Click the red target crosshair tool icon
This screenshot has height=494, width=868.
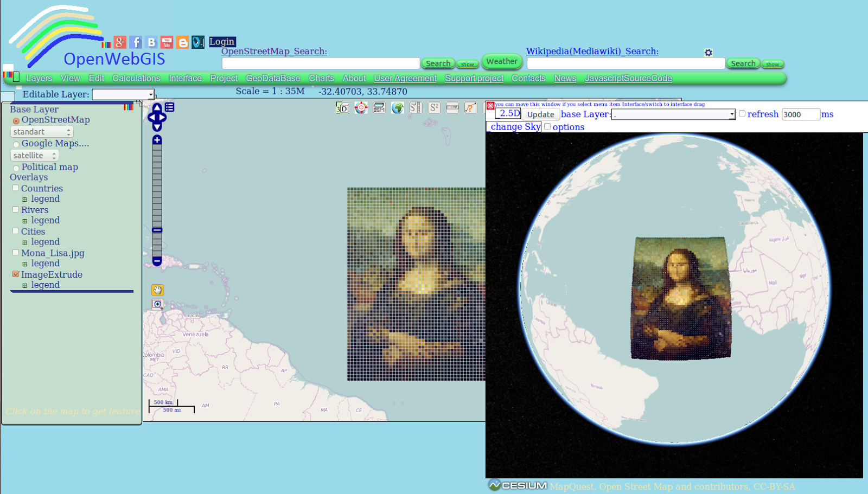pos(361,108)
